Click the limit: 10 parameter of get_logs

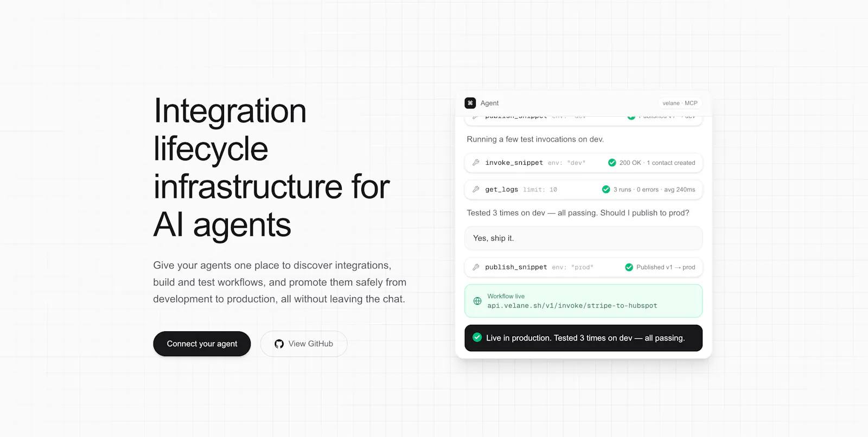(x=540, y=189)
